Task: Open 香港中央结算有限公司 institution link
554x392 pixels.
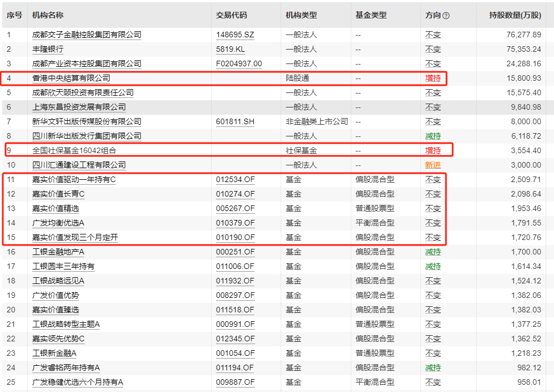Action: (x=71, y=78)
